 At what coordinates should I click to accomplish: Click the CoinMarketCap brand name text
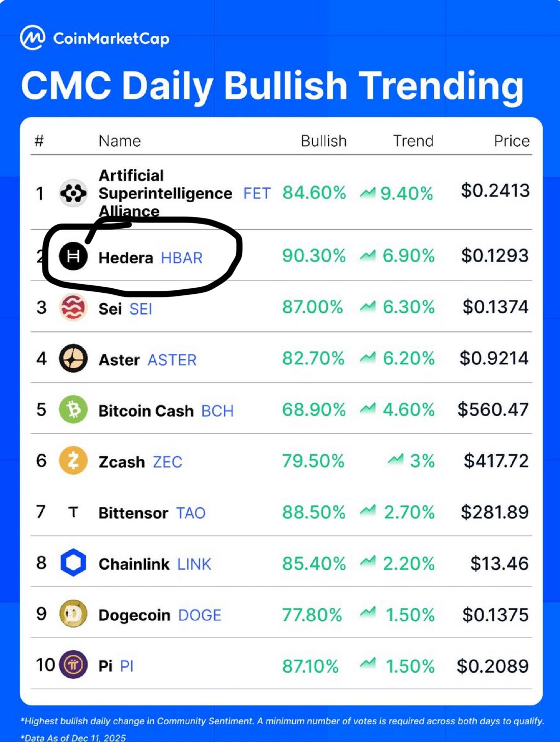coord(111,39)
